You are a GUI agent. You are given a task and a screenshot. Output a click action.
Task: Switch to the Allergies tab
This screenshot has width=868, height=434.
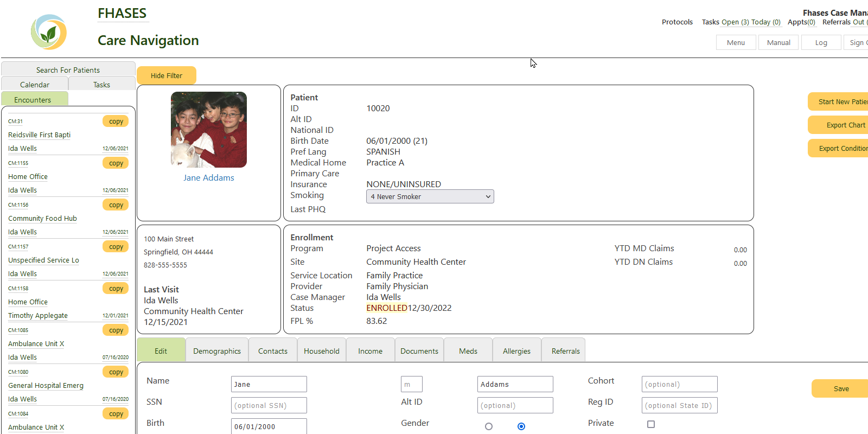click(x=517, y=351)
